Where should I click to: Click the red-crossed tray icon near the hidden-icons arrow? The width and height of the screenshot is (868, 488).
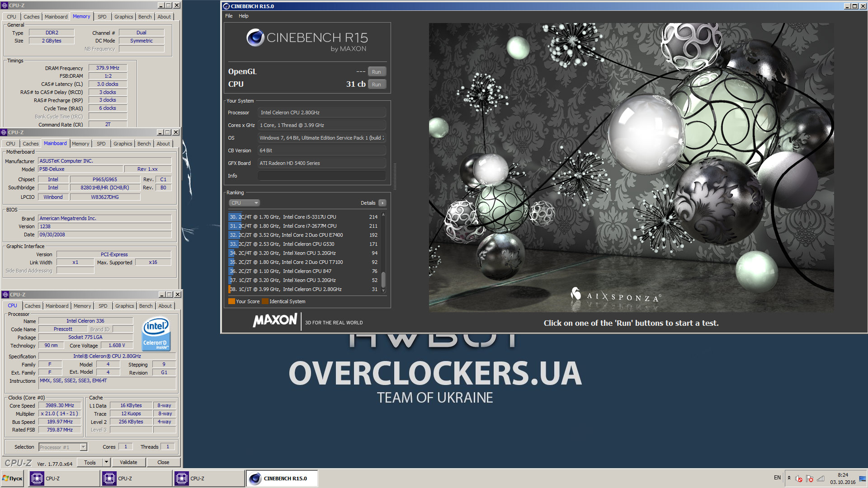pos(799,479)
